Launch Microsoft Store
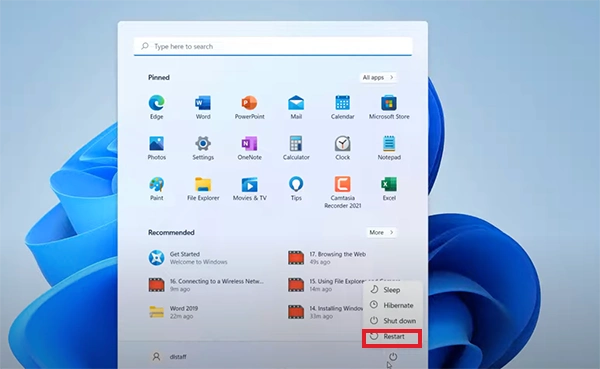600x369 pixels. point(389,107)
